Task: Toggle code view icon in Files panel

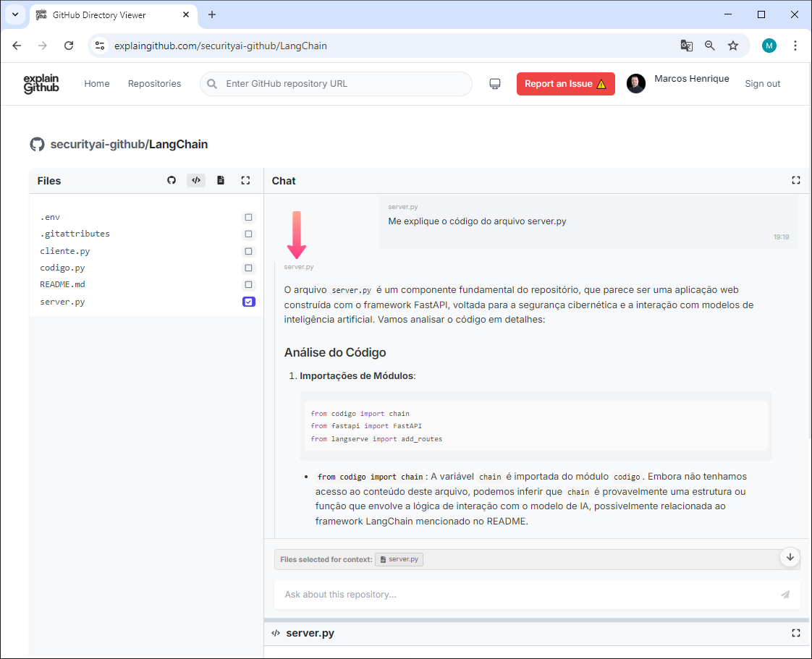Action: tap(196, 180)
